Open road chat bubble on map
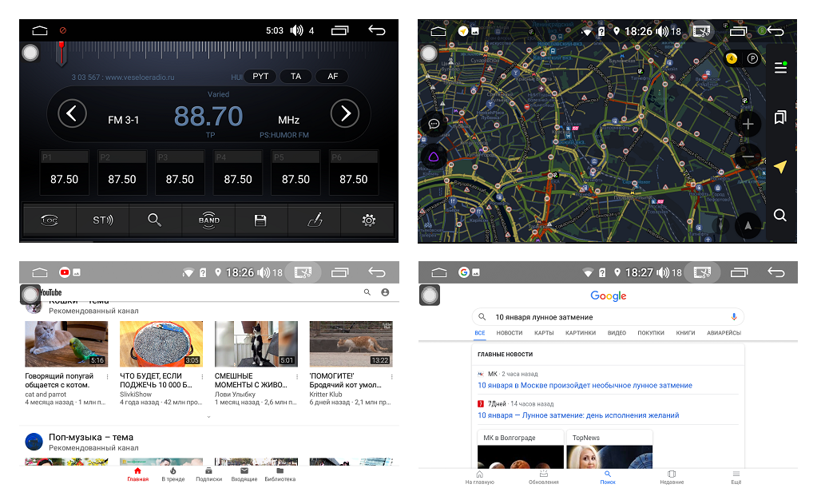Viewport: 821px width, 504px height. 434,124
